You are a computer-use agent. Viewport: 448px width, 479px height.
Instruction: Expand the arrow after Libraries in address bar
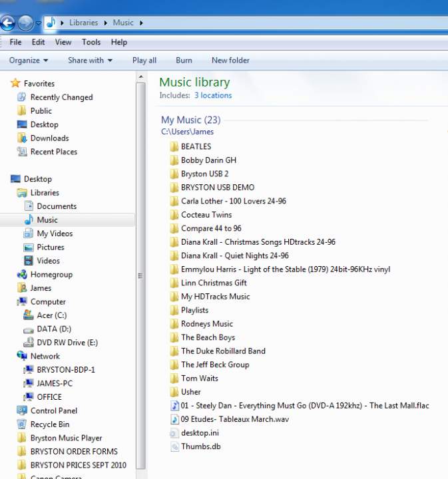105,23
